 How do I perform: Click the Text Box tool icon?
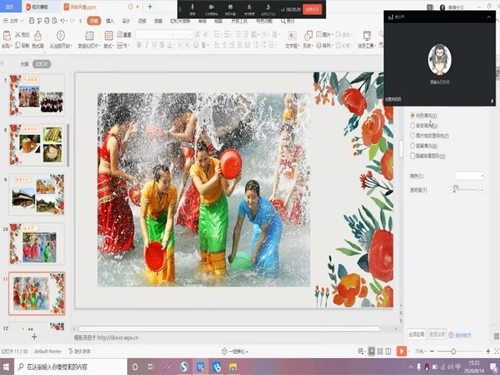click(292, 35)
